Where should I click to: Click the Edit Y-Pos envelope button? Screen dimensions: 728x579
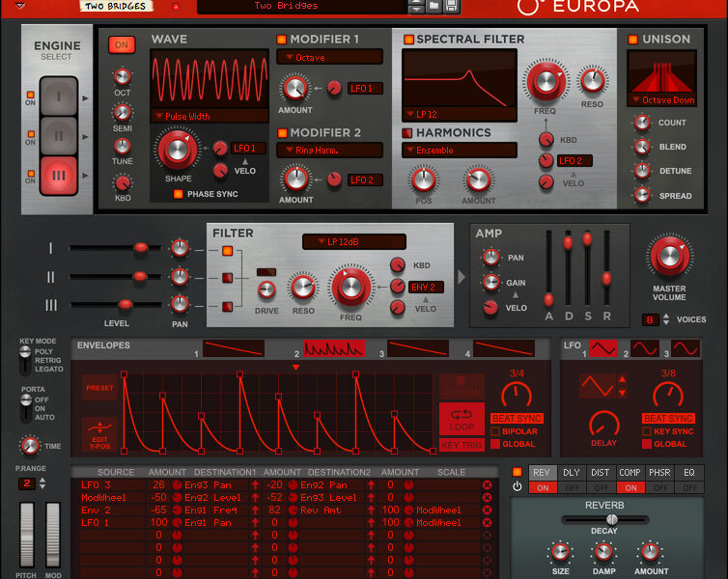99,434
